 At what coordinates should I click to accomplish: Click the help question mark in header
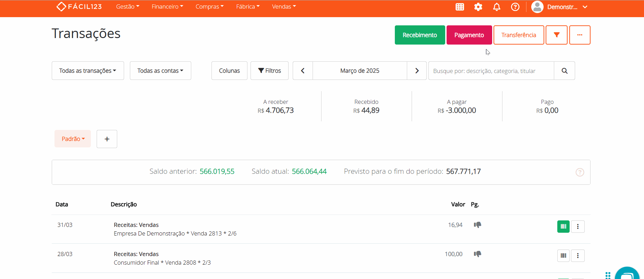(x=515, y=7)
